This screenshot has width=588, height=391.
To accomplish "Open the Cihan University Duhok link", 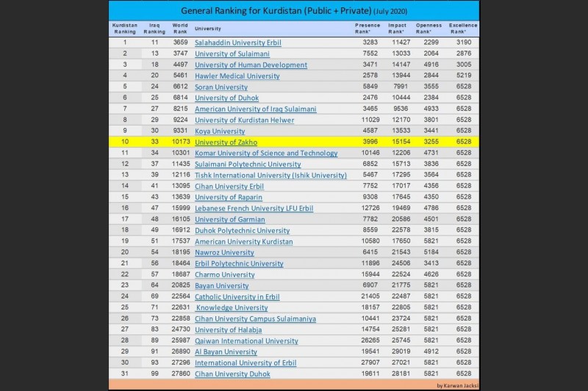I will click(232, 373).
